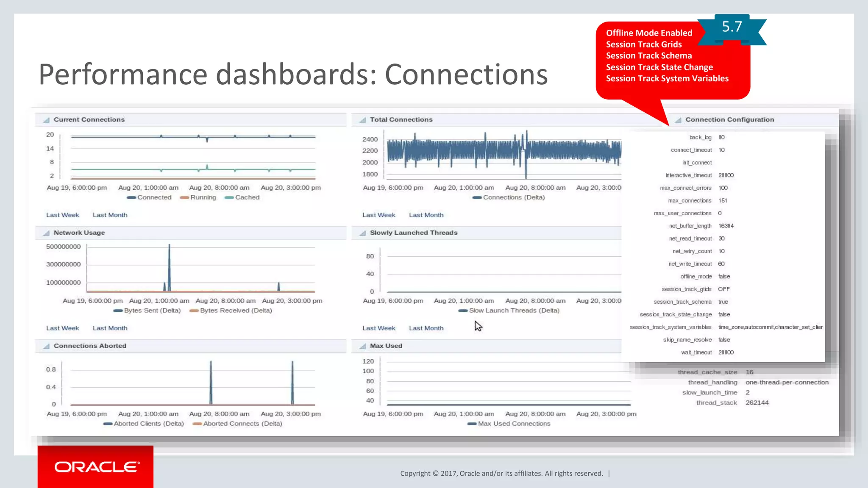The width and height of the screenshot is (868, 488).
Task: Click the Connection Configuration panel title
Action: (730, 120)
